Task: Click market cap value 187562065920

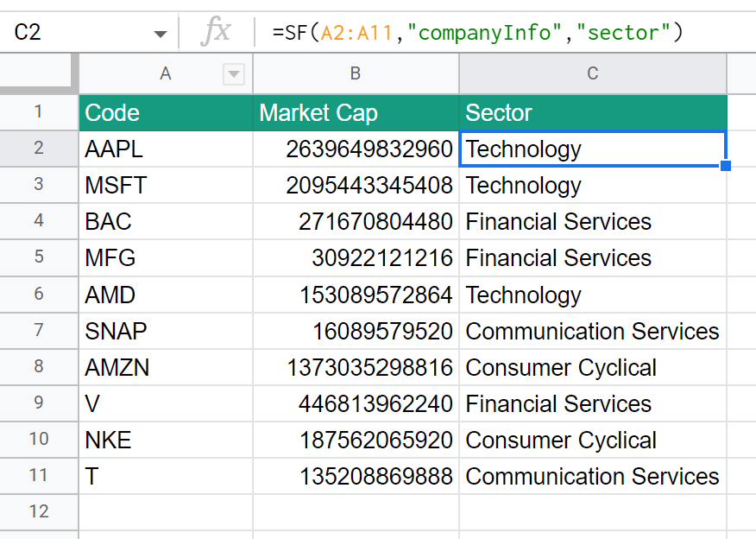Action: click(x=356, y=440)
